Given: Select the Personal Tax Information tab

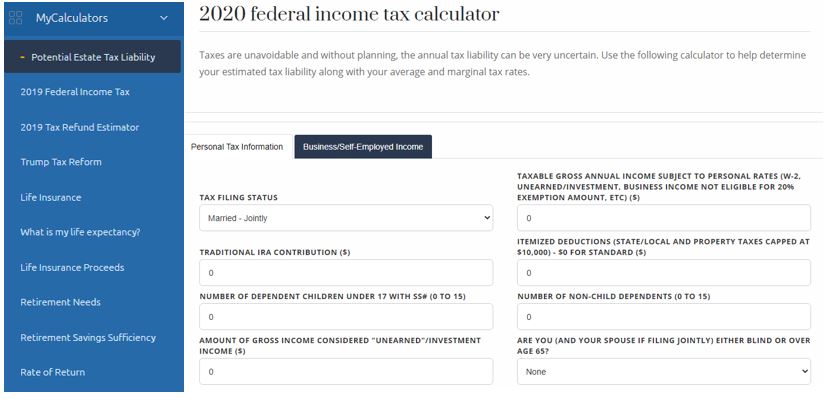Looking at the screenshot, I should 237,147.
